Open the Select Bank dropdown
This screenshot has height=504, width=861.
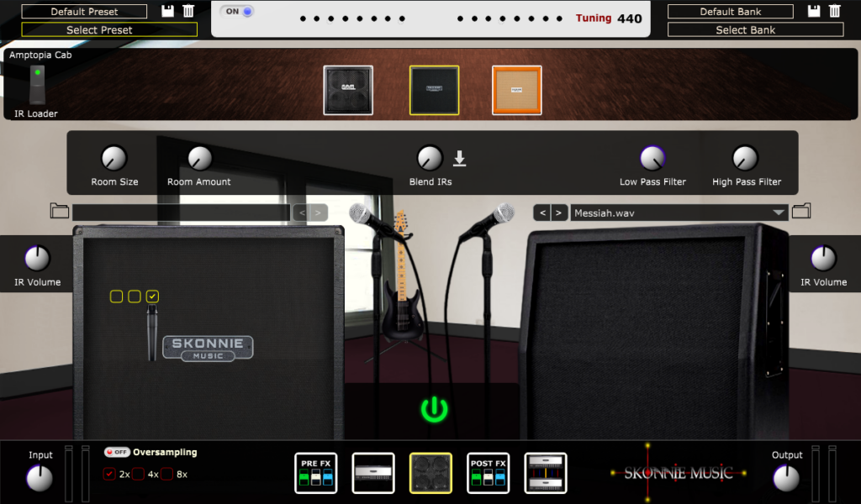coord(756,29)
